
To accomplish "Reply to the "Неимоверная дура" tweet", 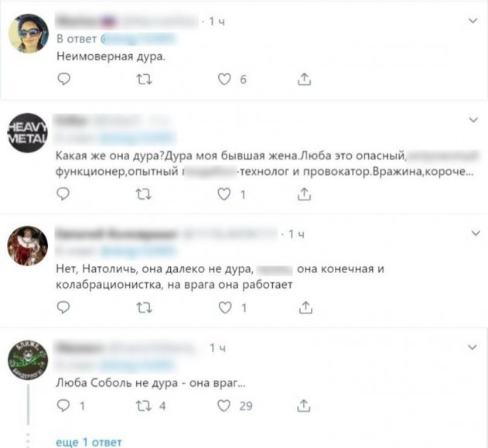I will pyautogui.click(x=64, y=80).
